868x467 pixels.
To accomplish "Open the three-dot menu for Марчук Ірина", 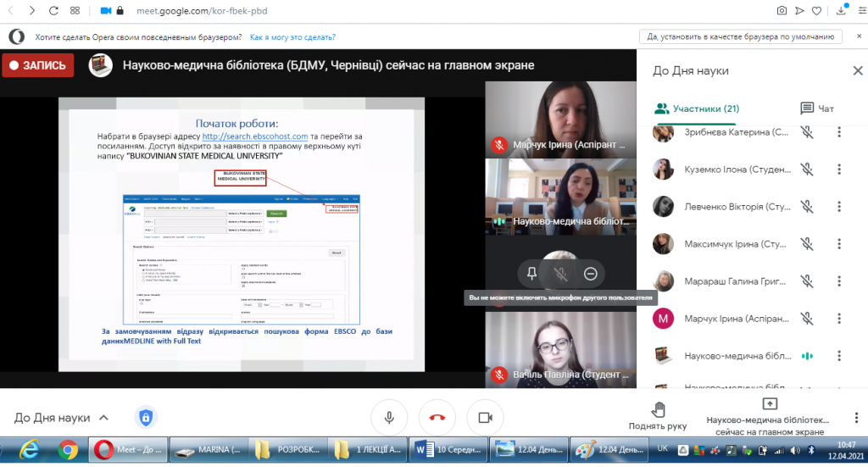I will pyautogui.click(x=839, y=318).
